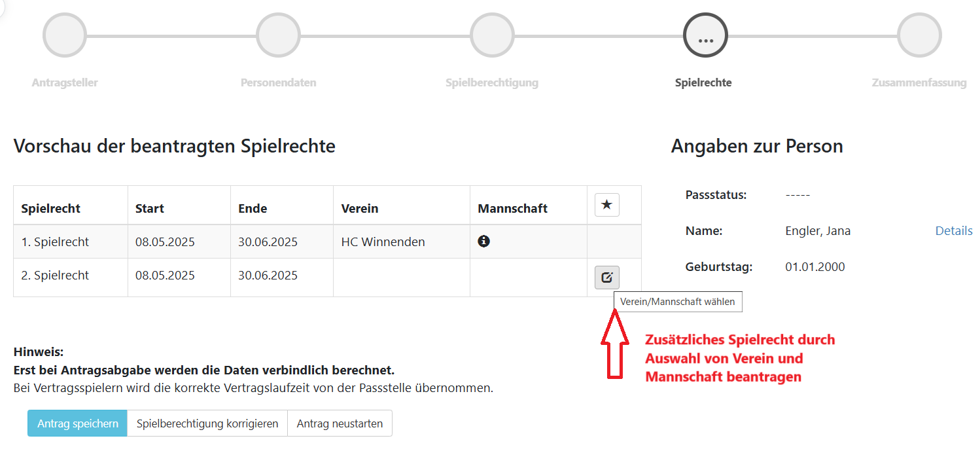Screen dimensions: 980x449
Task: Save the application with Antrag speichern
Action: tap(77, 423)
